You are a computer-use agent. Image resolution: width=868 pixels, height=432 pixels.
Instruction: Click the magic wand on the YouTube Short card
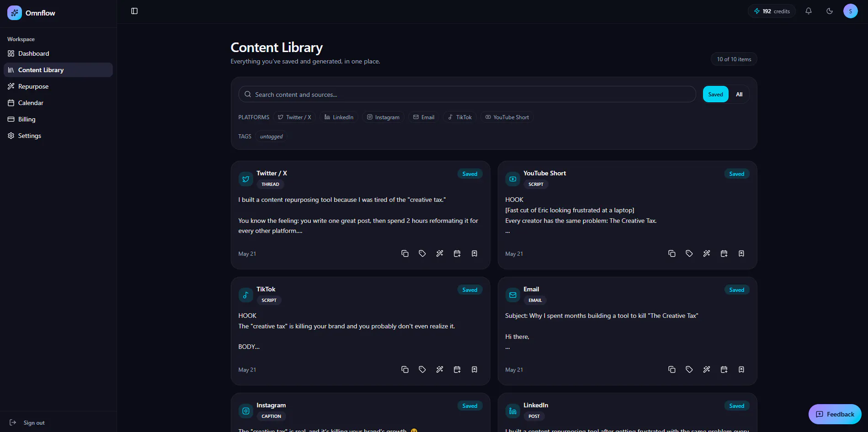click(707, 253)
